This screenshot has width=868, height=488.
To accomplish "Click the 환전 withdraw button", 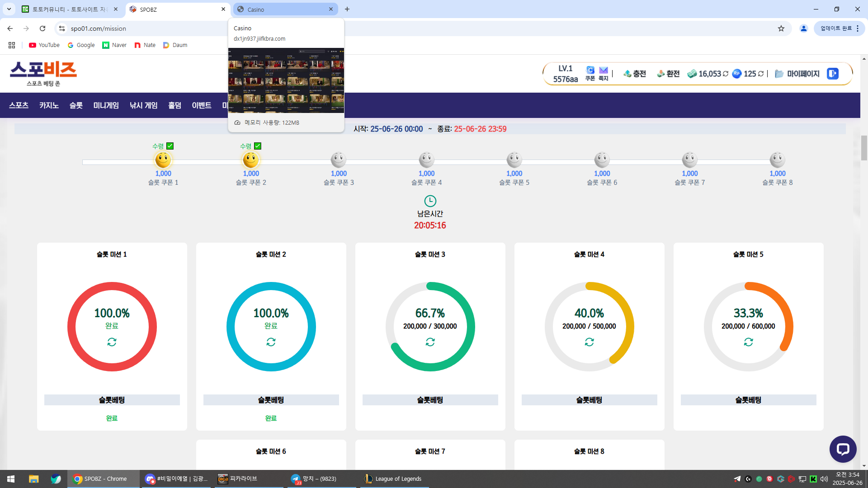I will (668, 74).
